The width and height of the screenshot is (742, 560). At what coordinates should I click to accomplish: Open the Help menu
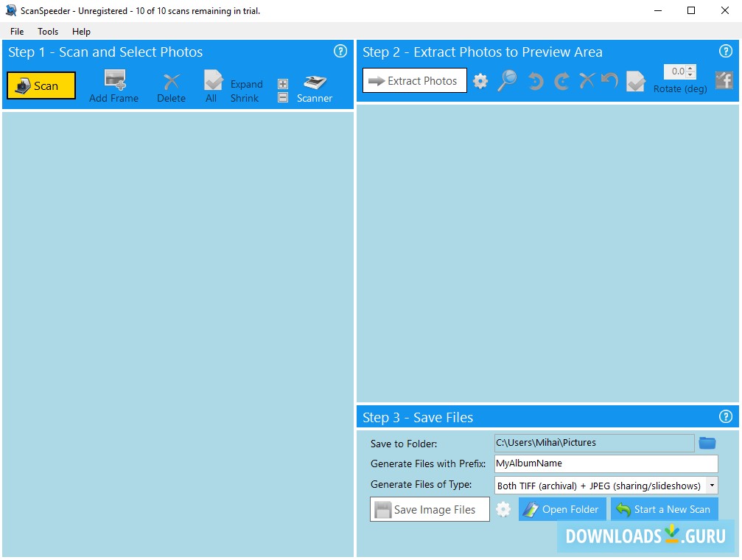coord(81,31)
